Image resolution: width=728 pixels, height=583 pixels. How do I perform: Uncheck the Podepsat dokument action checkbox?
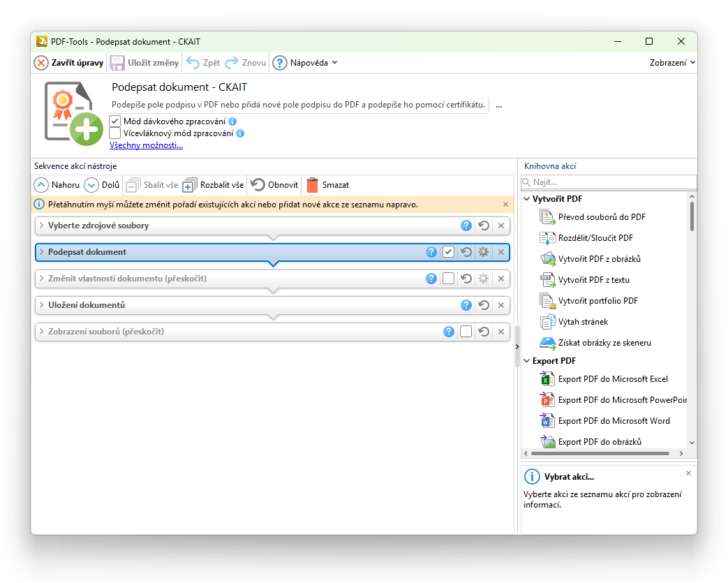[x=449, y=252]
